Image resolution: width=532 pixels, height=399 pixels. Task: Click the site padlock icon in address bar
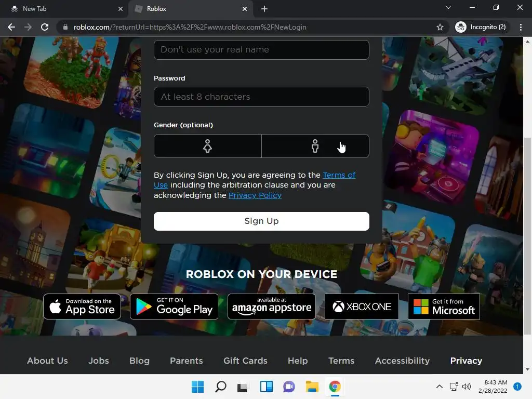(x=65, y=27)
